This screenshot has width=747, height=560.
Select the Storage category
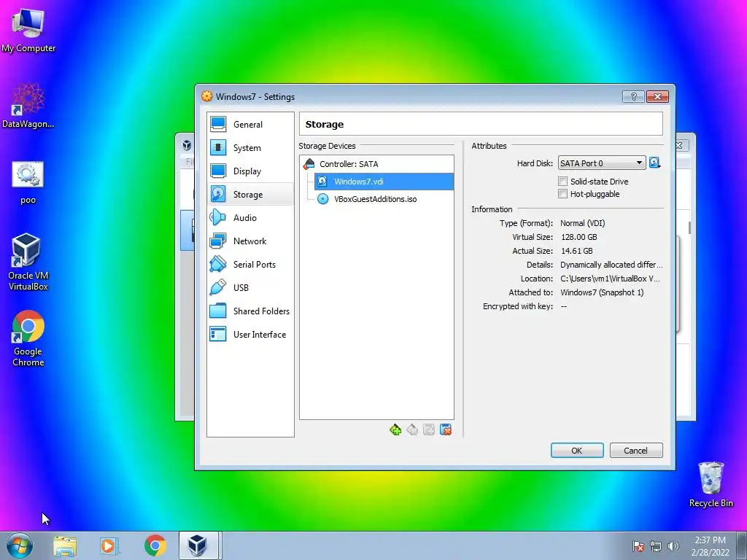point(250,194)
